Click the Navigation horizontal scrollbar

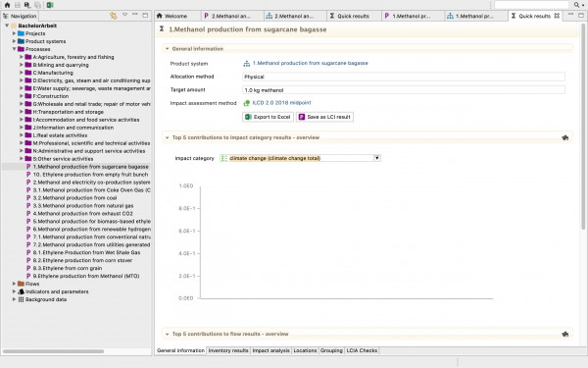[x=54, y=351]
